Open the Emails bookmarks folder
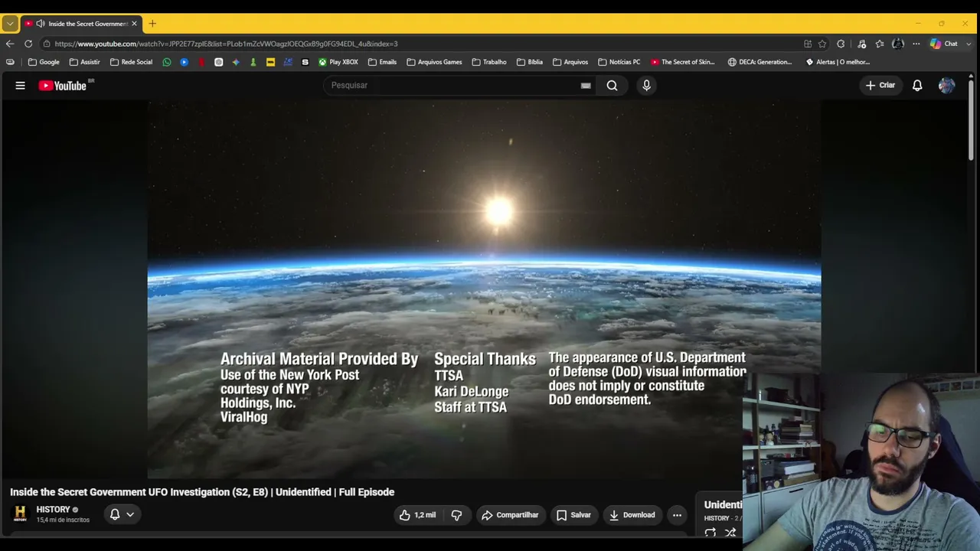Screen dimensions: 980x551 (x=382, y=62)
